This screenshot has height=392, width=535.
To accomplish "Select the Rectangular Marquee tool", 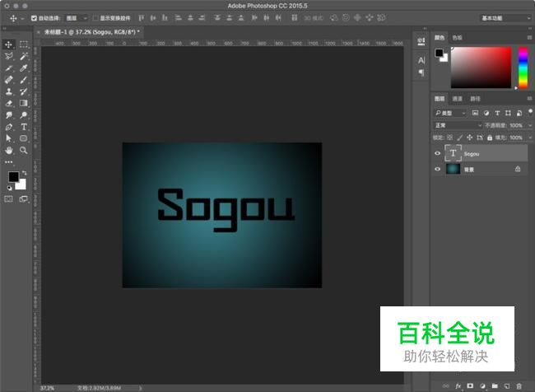I will click(x=24, y=44).
